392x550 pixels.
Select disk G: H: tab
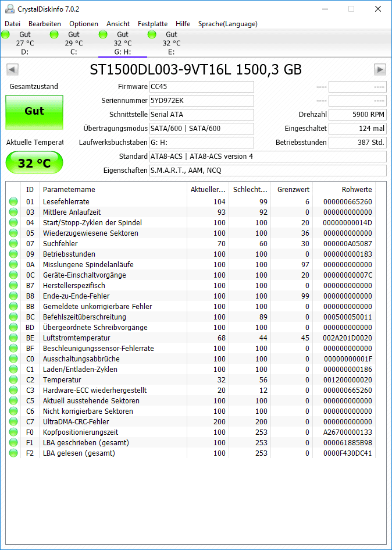click(x=123, y=43)
